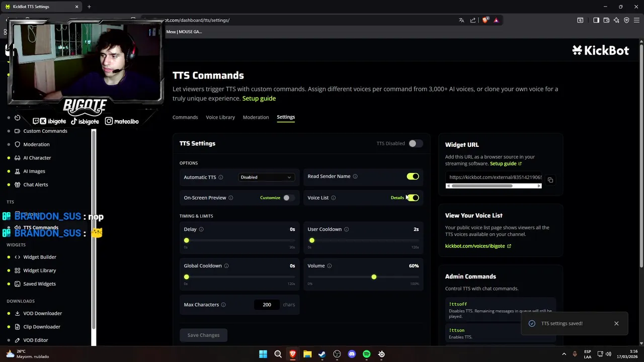Click info icon next to Automatic TTS

221,177
